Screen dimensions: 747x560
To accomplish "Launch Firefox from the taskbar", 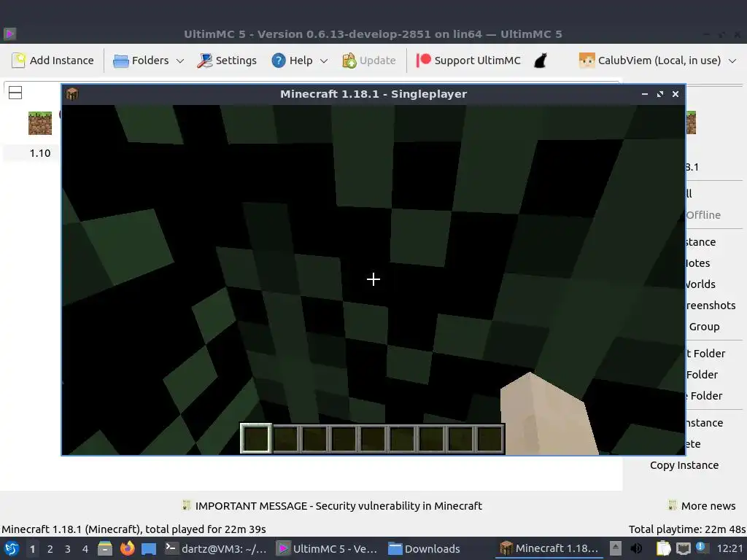I will 127,548.
